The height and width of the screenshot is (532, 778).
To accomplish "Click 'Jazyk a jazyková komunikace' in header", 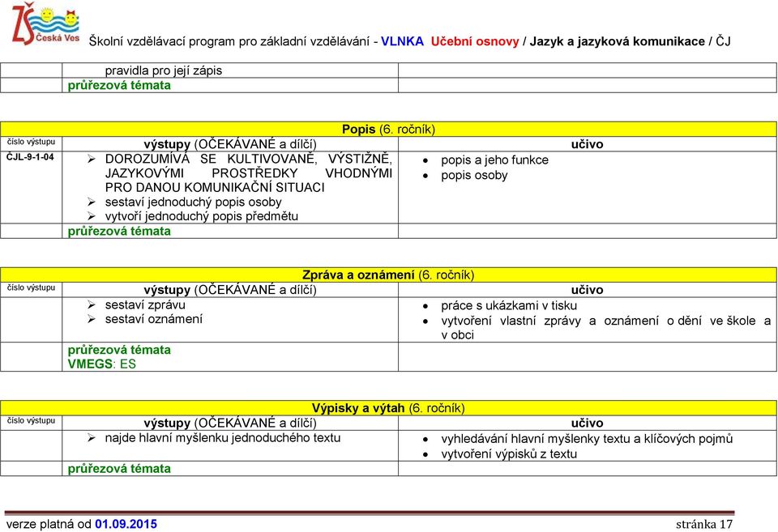I will tap(617, 41).
